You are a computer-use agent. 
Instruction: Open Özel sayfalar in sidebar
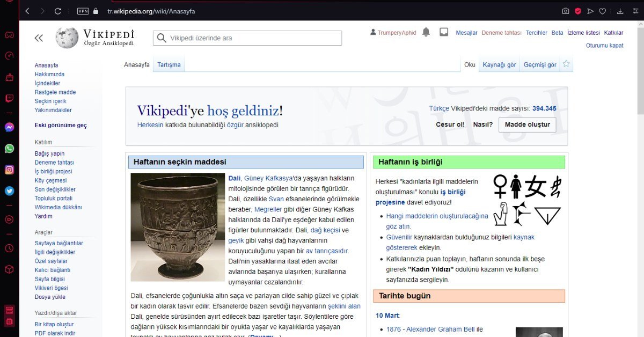51,261
